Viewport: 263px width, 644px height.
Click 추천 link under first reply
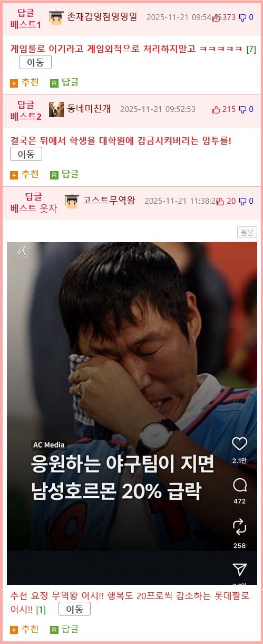[x=24, y=82]
